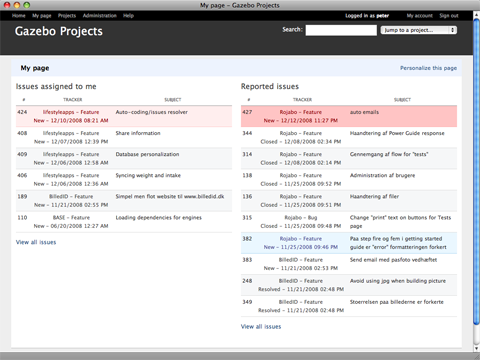Open the Administration menu item

click(x=100, y=16)
